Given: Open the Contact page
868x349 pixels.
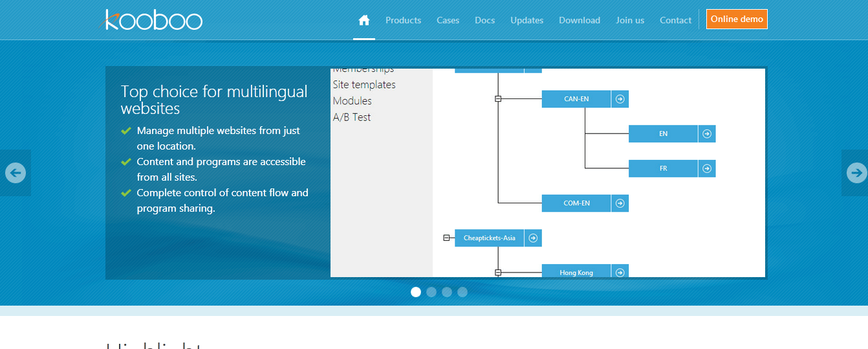Looking at the screenshot, I should (x=675, y=20).
